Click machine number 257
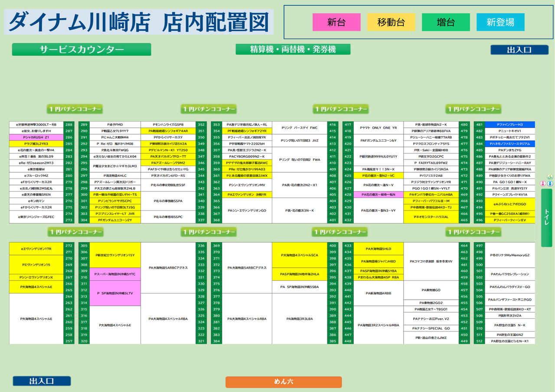 click(x=69, y=341)
